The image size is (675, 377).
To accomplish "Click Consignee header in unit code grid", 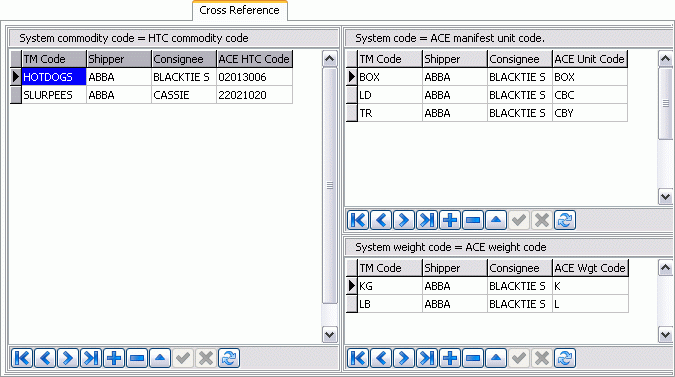I will pos(520,59).
